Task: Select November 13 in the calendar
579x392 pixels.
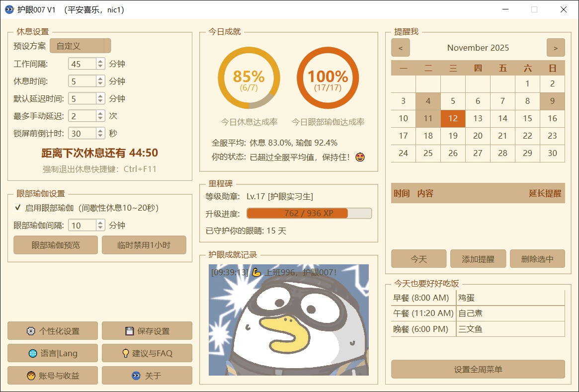Action: coord(478,119)
